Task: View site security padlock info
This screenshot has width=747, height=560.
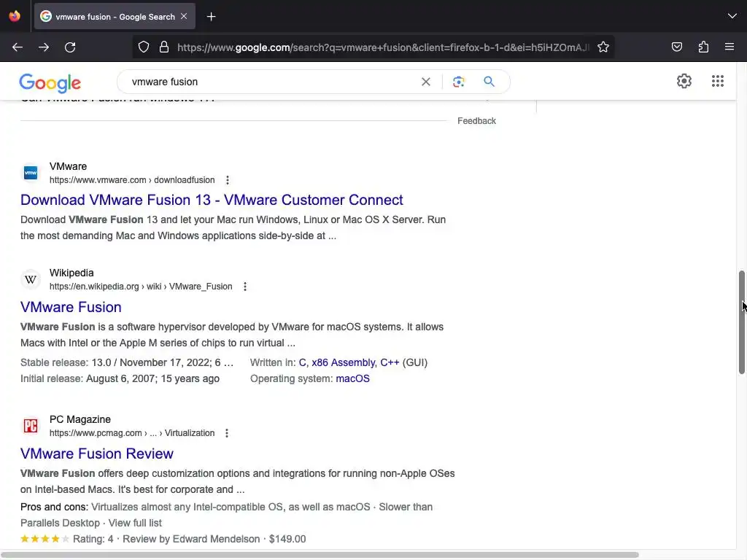Action: tap(164, 47)
